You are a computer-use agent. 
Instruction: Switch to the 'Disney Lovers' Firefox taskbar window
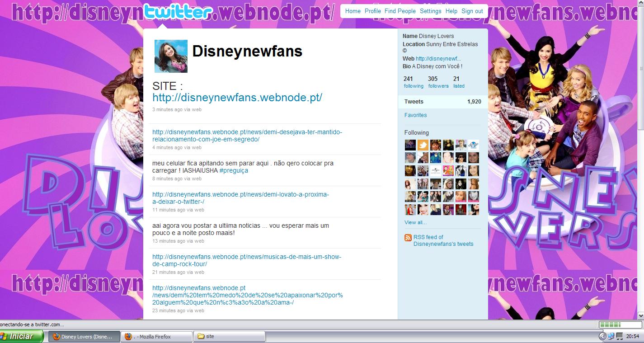coord(84,337)
